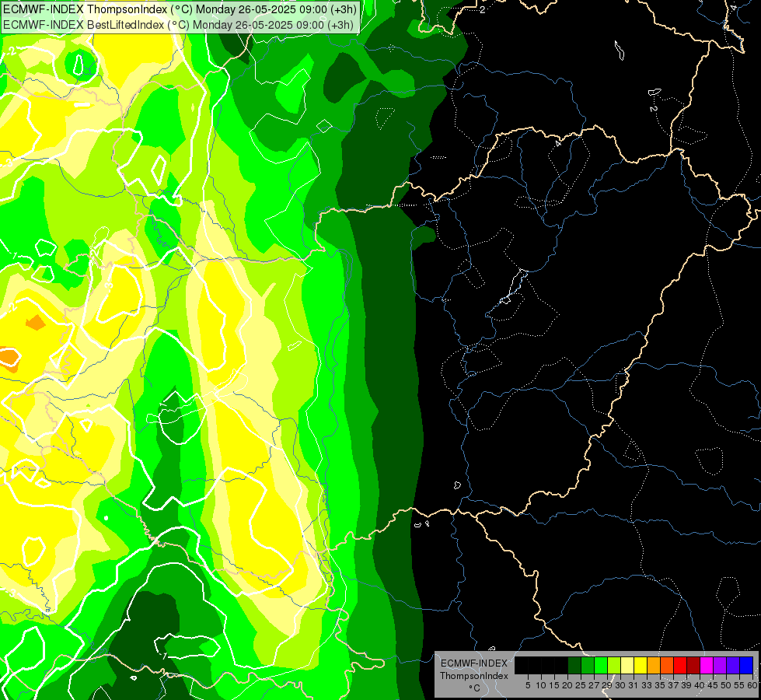Click the °C unit label in the legend

(x=475, y=688)
